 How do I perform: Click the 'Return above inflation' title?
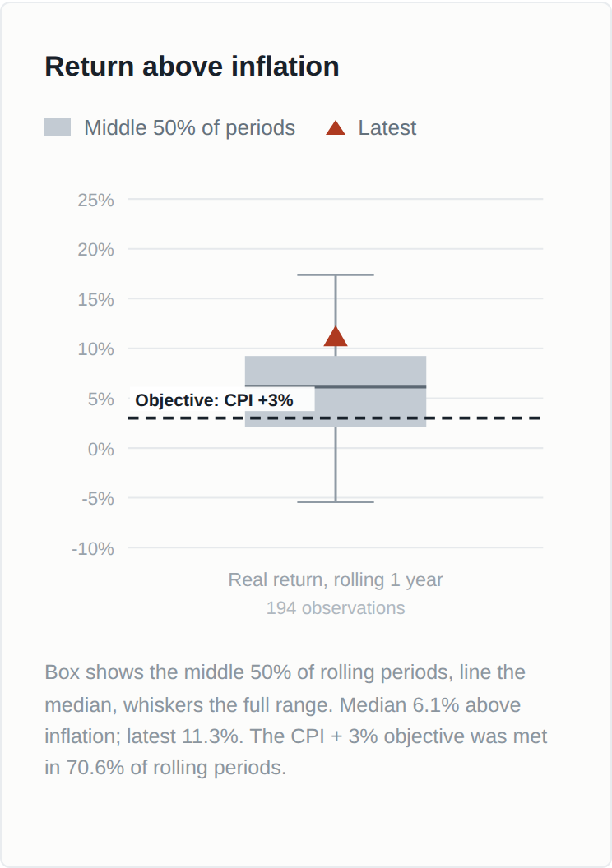click(x=192, y=67)
